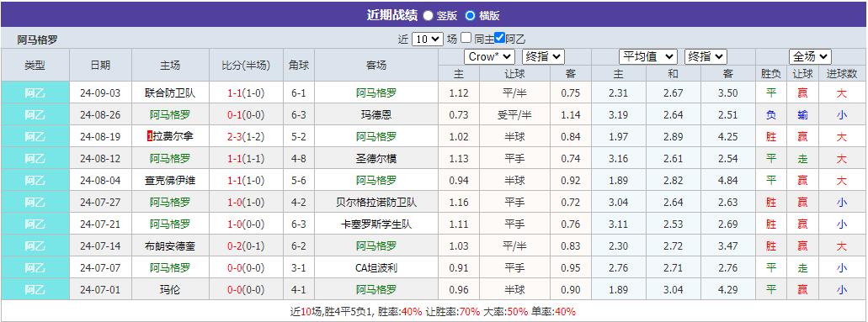
Task: Click the date 24-07-27
Action: pyautogui.click(x=100, y=203)
